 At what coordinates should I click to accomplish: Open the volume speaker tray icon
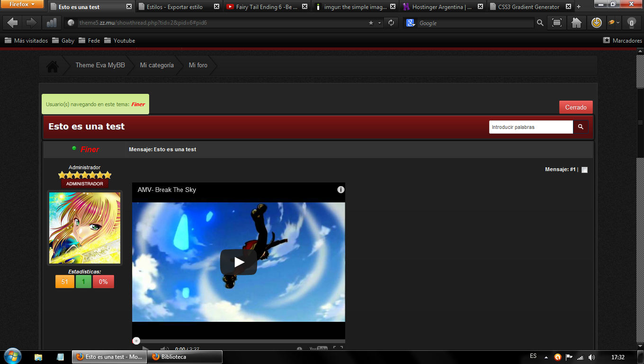click(x=592, y=357)
